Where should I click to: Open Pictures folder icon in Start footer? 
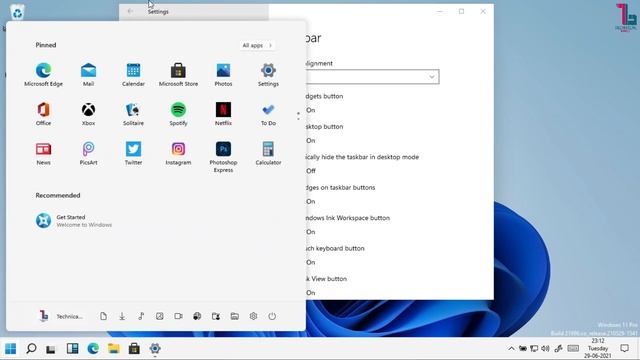[160, 316]
